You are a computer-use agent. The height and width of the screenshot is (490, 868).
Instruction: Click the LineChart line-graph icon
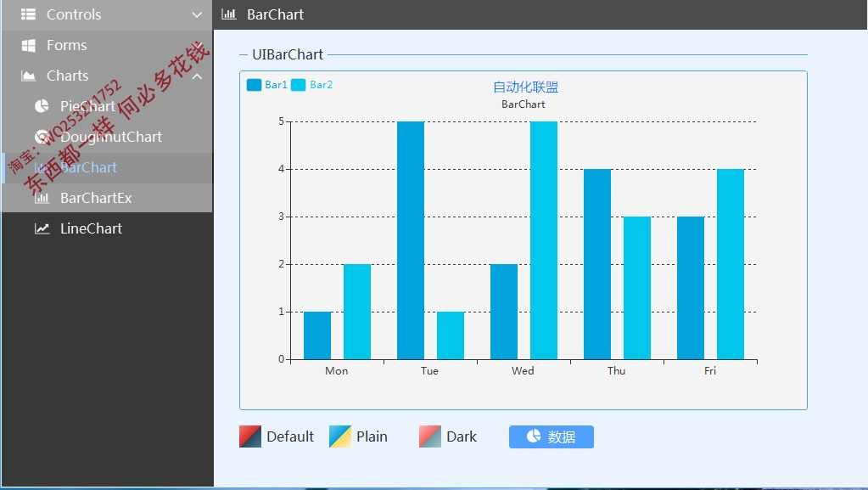pyautogui.click(x=42, y=228)
